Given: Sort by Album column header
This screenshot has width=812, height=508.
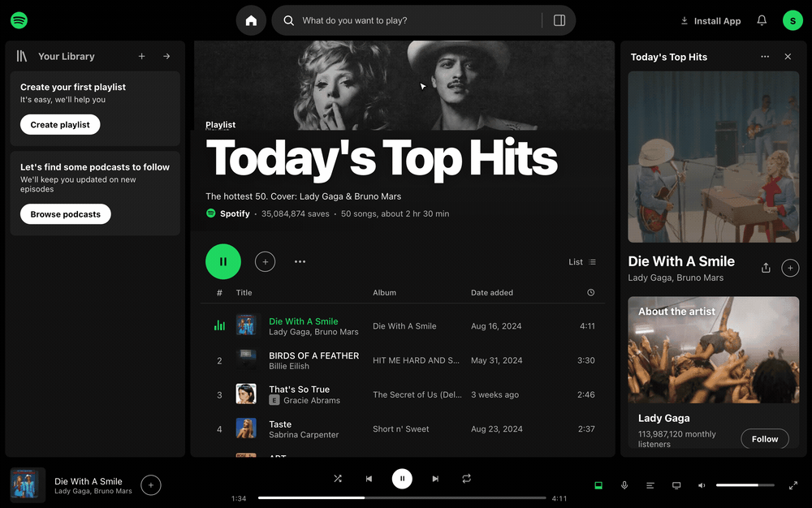Looking at the screenshot, I should (x=384, y=293).
